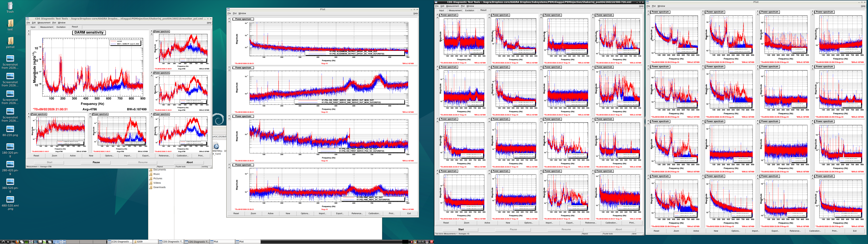Open the Measurement menu in monitor_psl window

[44, 23]
